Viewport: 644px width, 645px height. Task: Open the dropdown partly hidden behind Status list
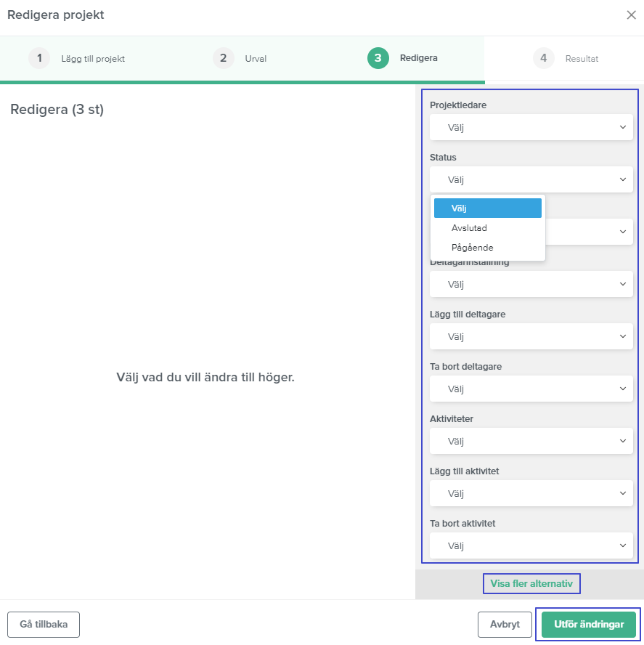(x=589, y=232)
